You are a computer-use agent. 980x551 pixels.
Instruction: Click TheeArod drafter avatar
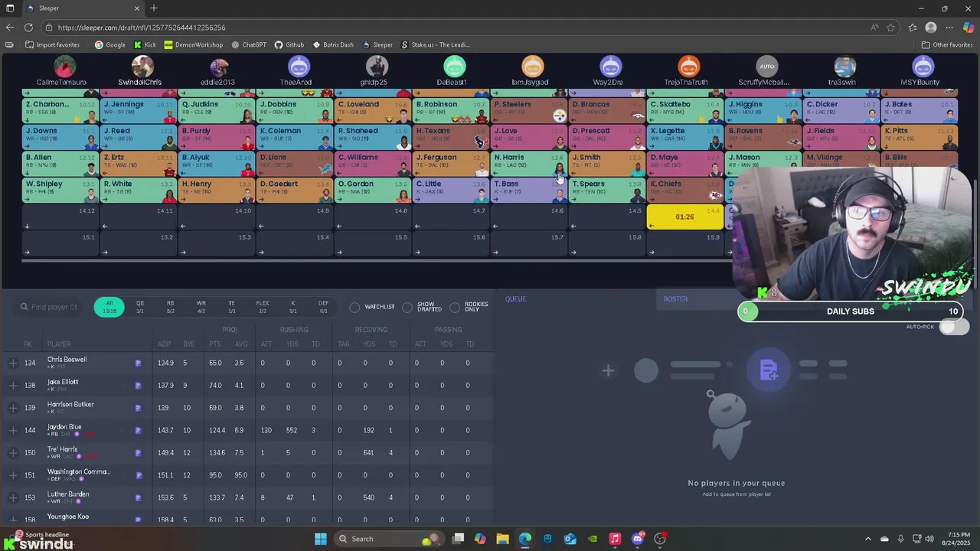click(299, 67)
